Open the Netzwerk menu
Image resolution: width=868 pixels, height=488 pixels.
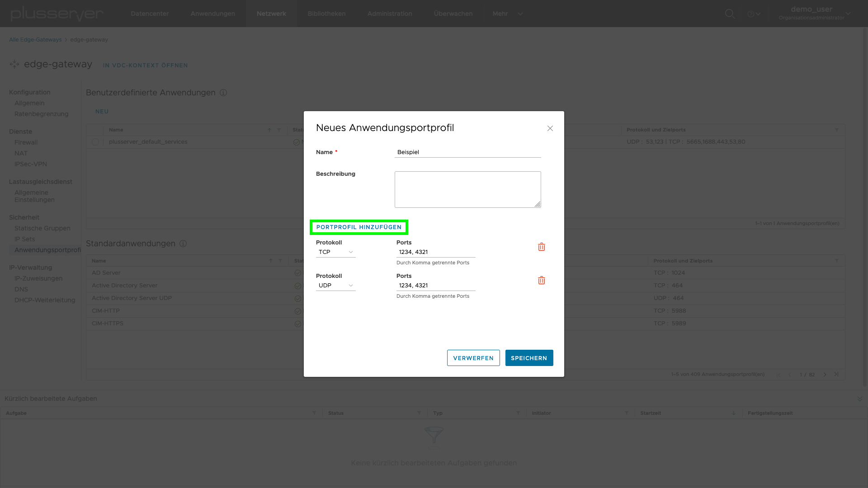point(271,14)
